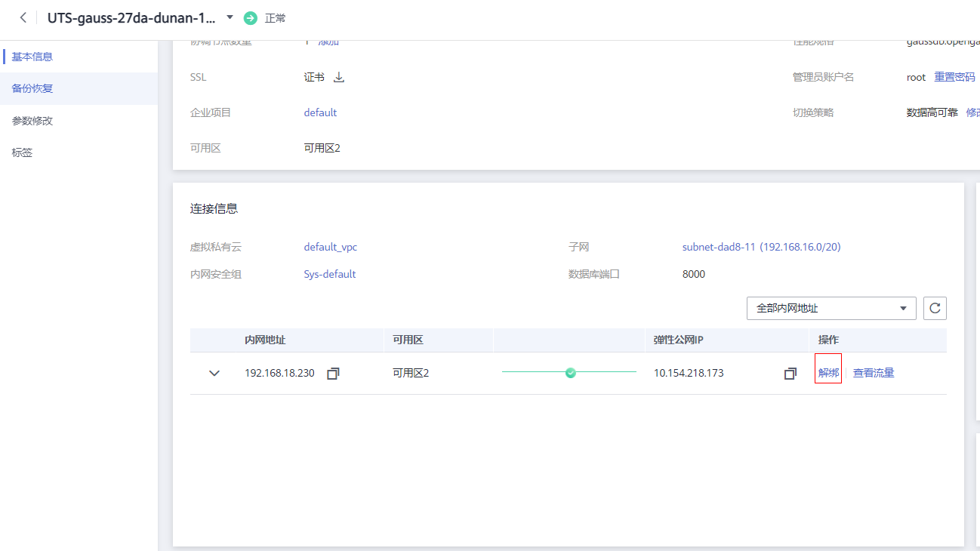This screenshot has width=980, height=551.
Task: Click the 10.154.218.173 IP text
Action: pyautogui.click(x=689, y=373)
